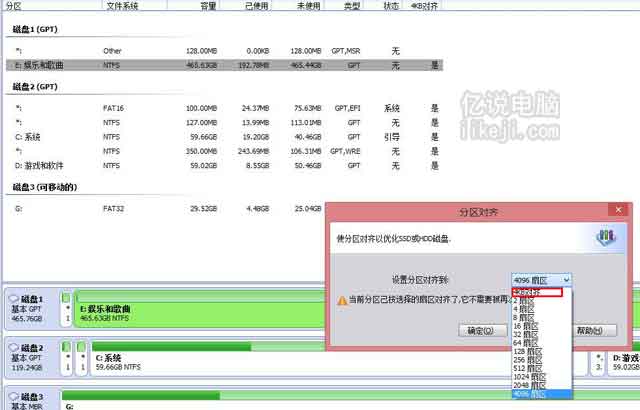Open help via the 帮助(H) button
Image resolution: width=640 pixels, height=410 pixels.
coord(594,330)
